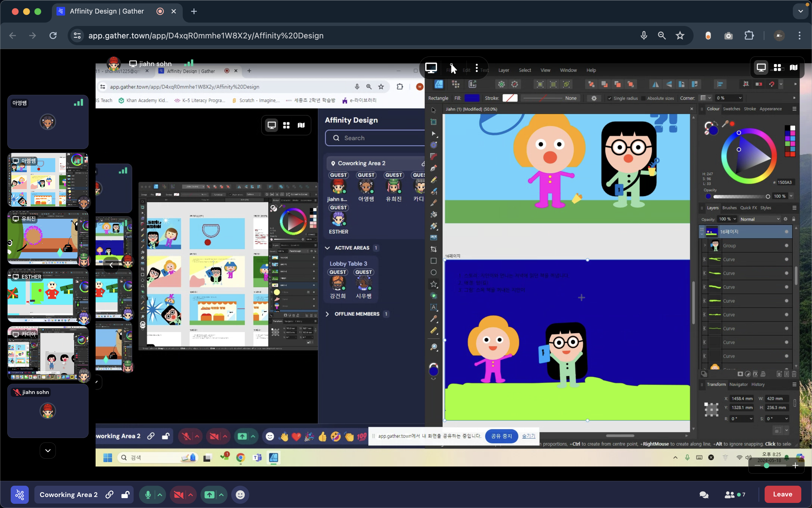Viewport: 812px width, 508px height.
Task: Open the context toolbar gear settings icon
Action: [x=594, y=98]
